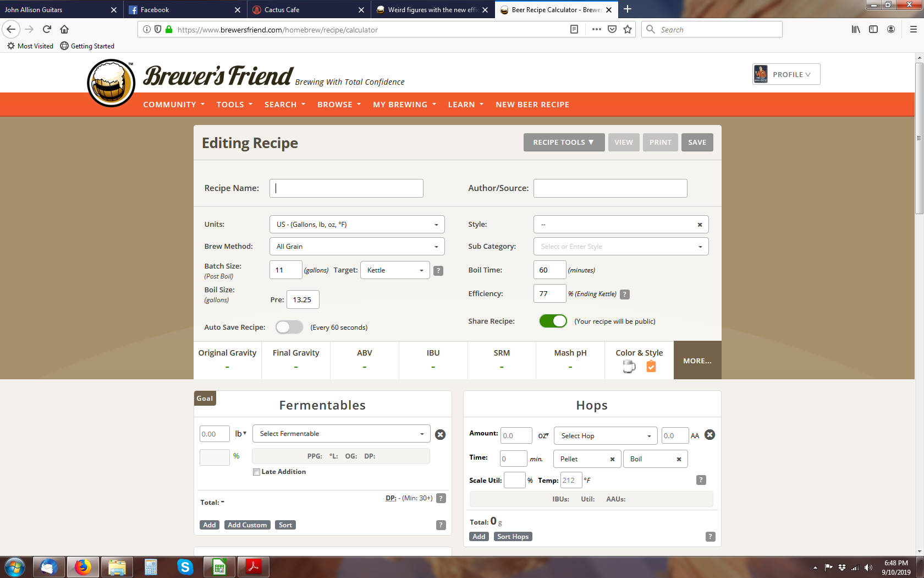924x578 pixels.
Task: Open the Select Hop dropdown
Action: coord(606,436)
